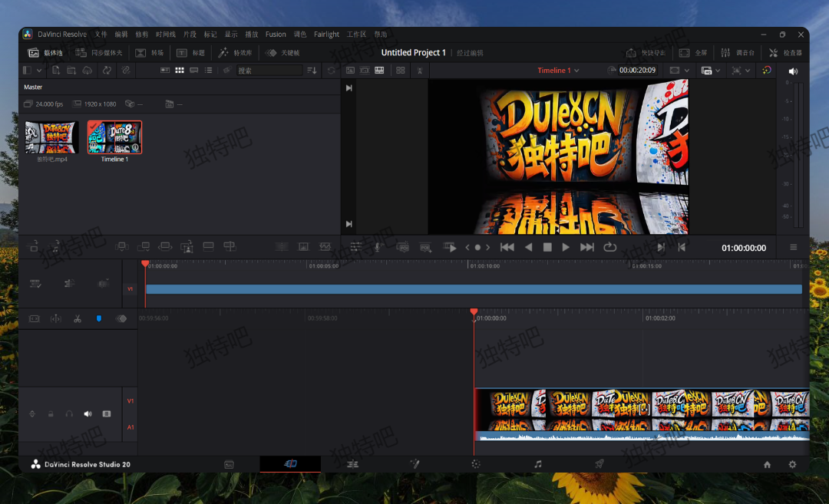
Task: Jump to the last frame
Action: coord(587,247)
